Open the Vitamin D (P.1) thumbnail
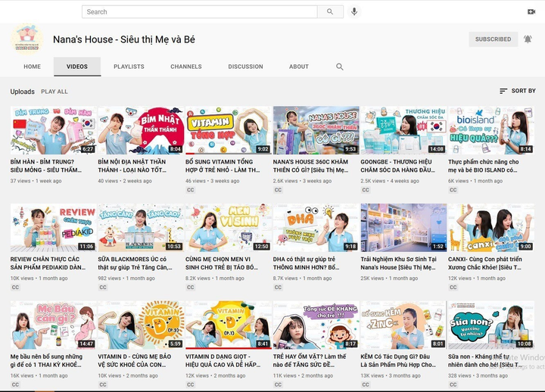 click(x=229, y=325)
